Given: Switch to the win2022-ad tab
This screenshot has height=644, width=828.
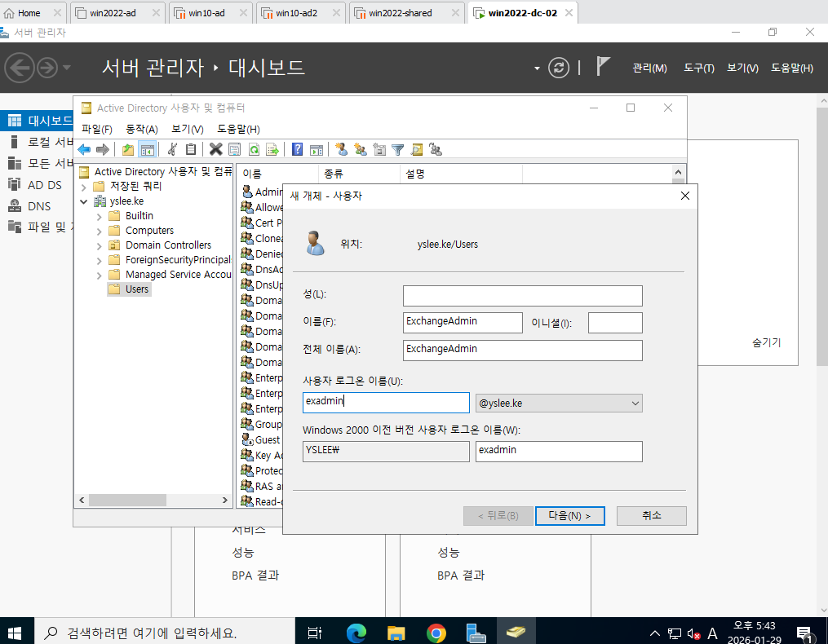Looking at the screenshot, I should 117,13.
